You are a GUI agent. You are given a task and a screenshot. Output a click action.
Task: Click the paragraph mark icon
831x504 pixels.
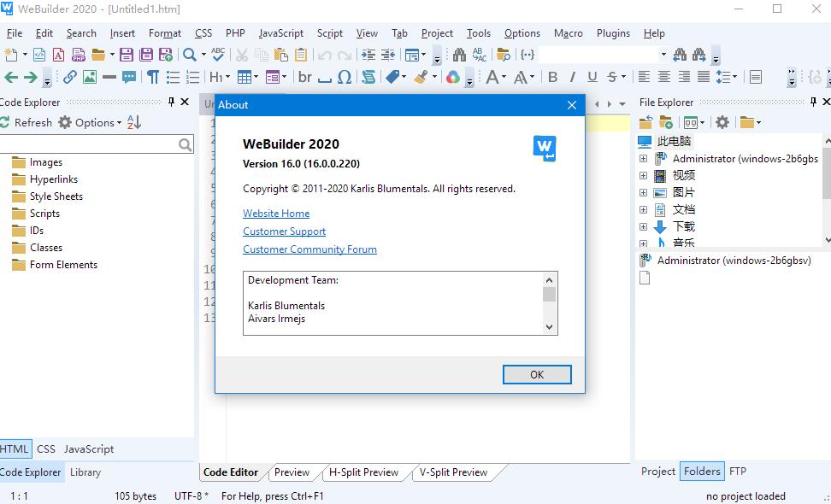pyautogui.click(x=152, y=77)
